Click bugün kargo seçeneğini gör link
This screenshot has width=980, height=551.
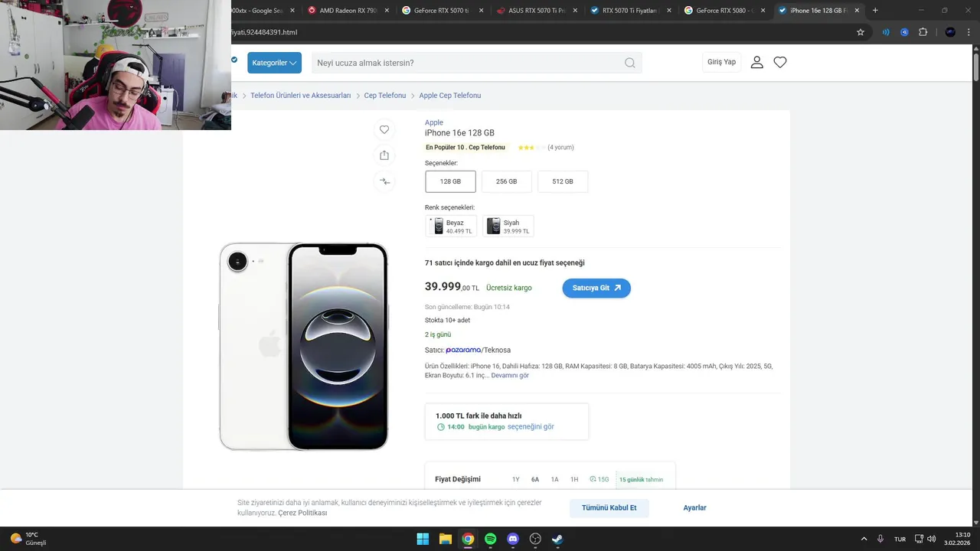511,427
